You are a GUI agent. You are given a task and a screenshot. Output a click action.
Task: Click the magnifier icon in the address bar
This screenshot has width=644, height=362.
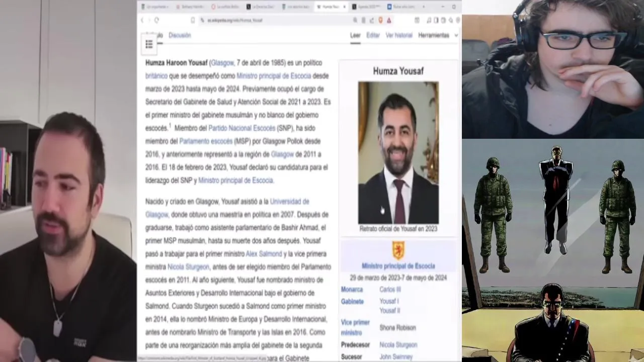pyautogui.click(x=355, y=20)
